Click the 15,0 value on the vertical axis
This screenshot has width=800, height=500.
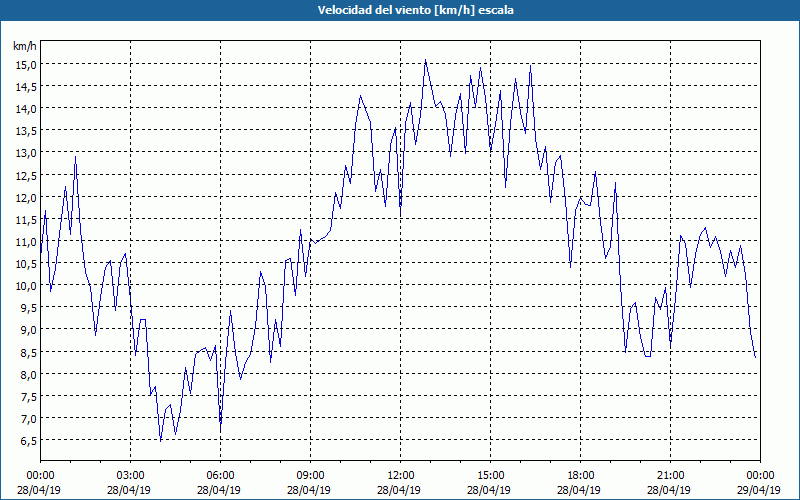pyautogui.click(x=27, y=64)
